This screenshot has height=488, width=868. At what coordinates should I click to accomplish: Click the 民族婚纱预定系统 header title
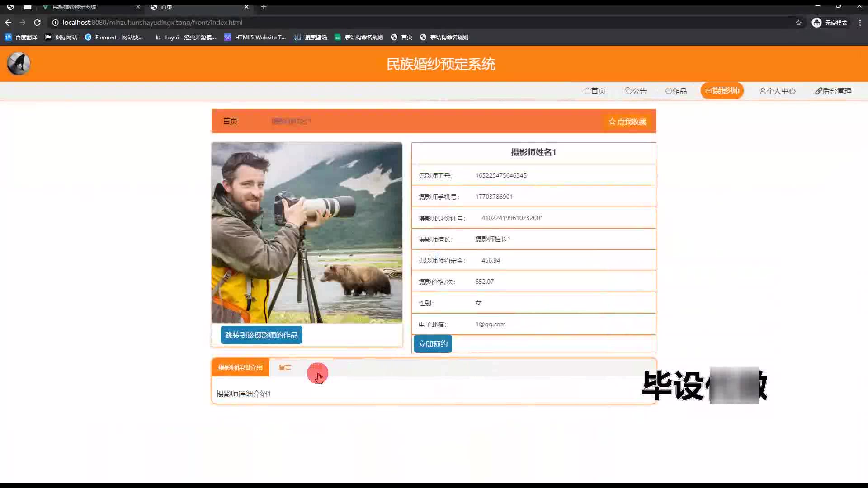tap(441, 64)
